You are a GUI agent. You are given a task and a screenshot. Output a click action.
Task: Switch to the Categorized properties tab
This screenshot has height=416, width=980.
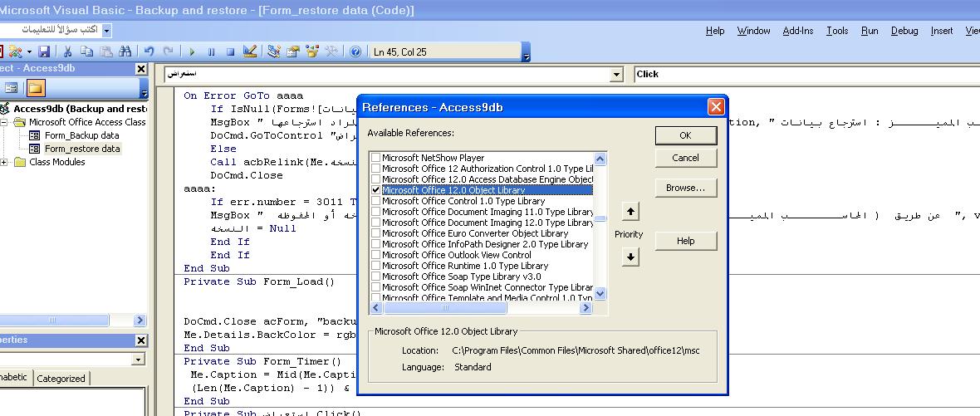click(x=61, y=379)
